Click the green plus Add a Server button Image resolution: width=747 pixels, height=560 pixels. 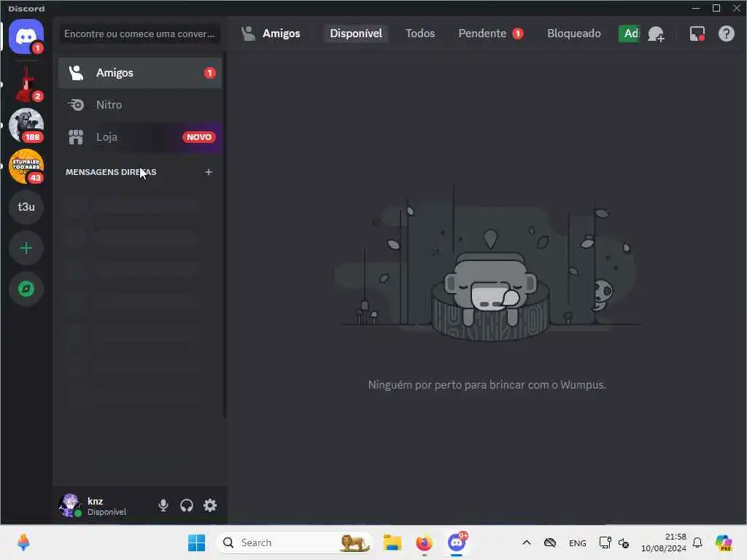26,248
